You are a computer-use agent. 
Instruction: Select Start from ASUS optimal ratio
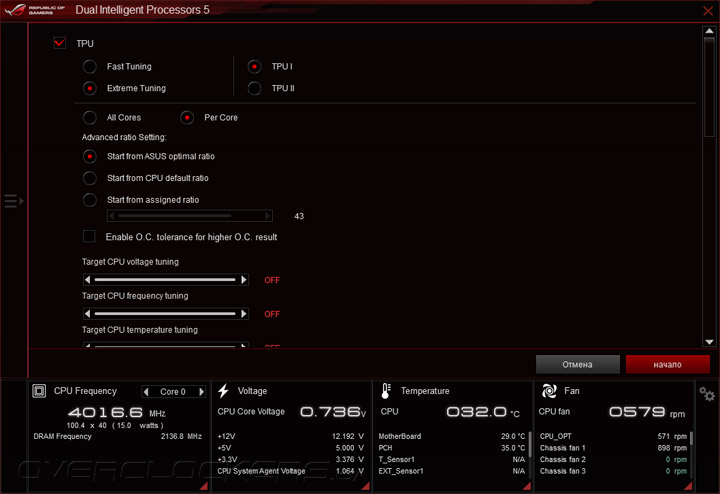(x=90, y=156)
